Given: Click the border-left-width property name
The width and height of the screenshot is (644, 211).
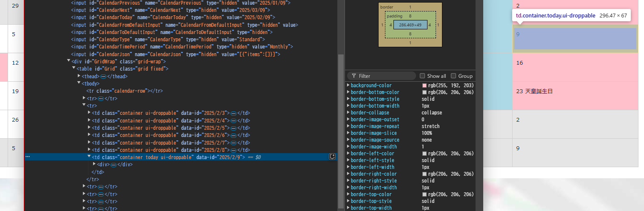Looking at the screenshot, I should (x=372, y=167).
